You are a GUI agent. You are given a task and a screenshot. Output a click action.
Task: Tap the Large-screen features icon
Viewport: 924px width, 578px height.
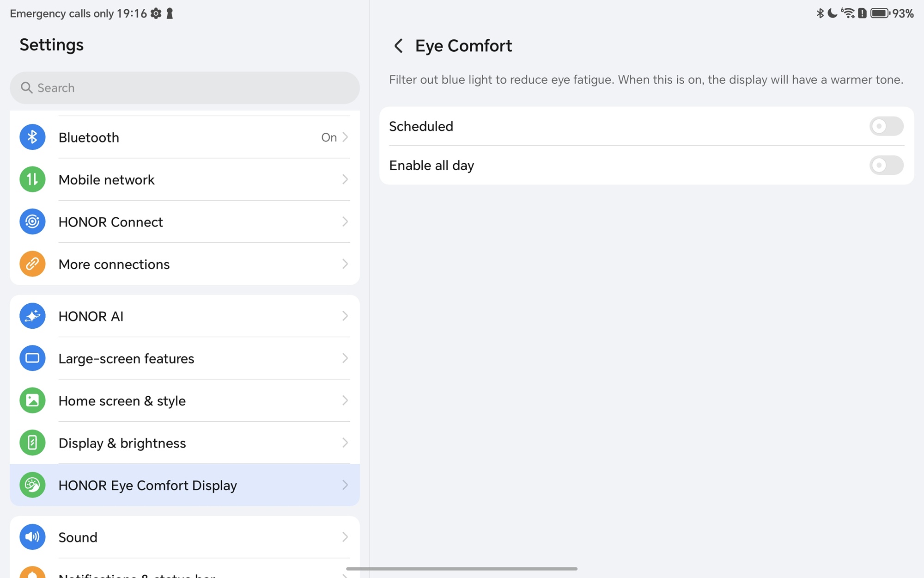[32, 358]
